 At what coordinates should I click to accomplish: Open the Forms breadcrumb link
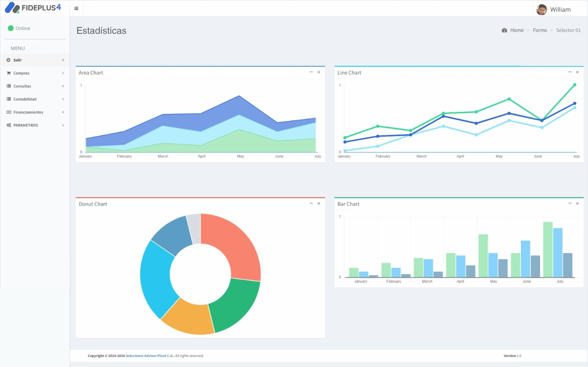540,30
